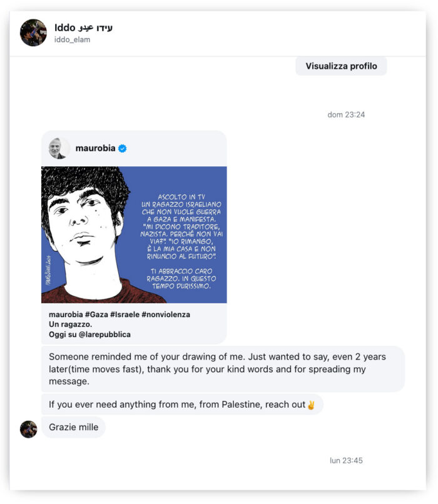438x504 pixels.
Task: Click the 'lun 23:45' timestamp
Action: [x=346, y=461]
